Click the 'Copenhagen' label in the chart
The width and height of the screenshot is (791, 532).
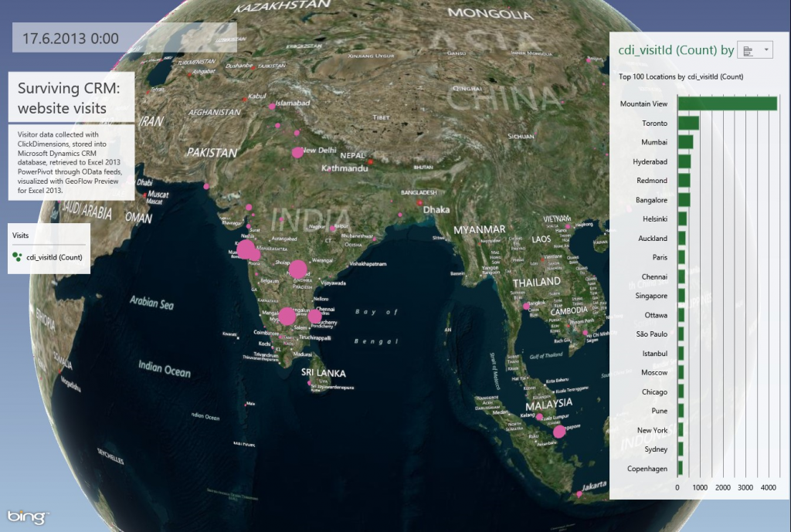point(647,469)
